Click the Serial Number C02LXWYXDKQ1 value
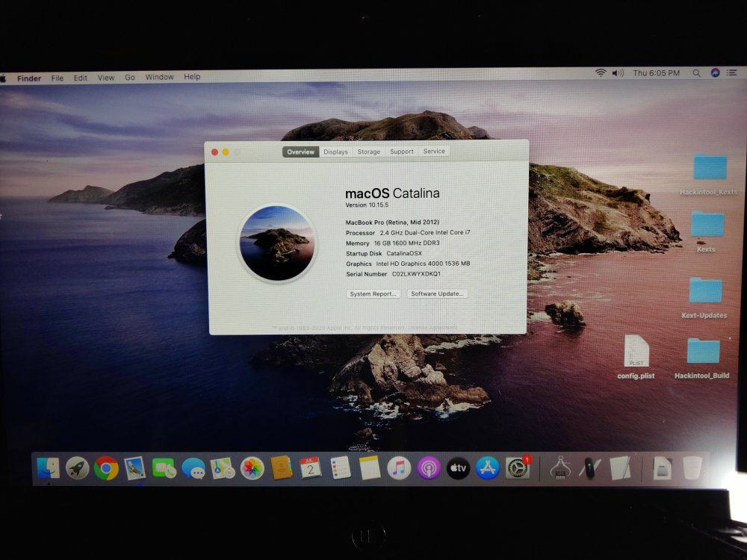This screenshot has width=747, height=560. click(416, 274)
